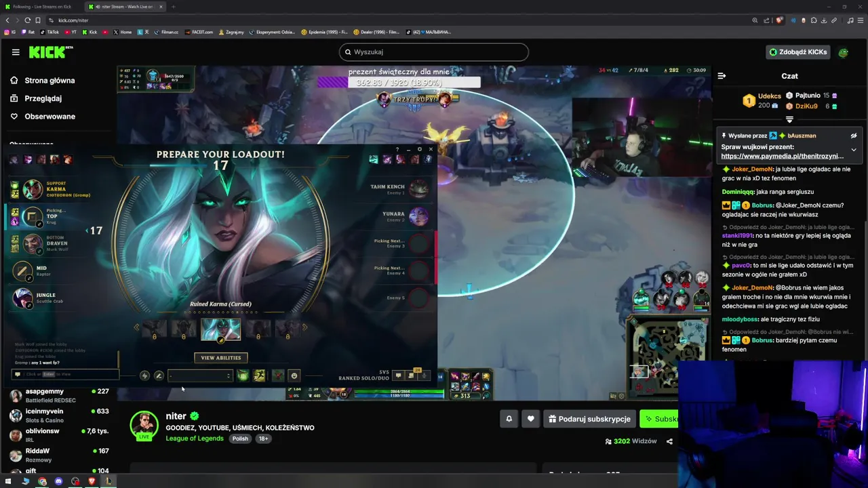
Task: Click the edit rune page pencil icon
Action: click(159, 375)
